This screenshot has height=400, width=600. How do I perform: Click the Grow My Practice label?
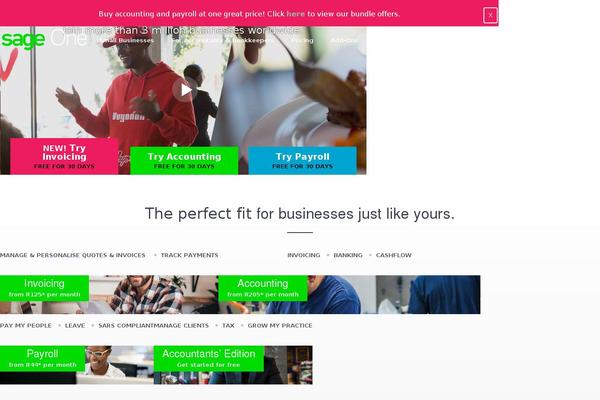pos(280,326)
